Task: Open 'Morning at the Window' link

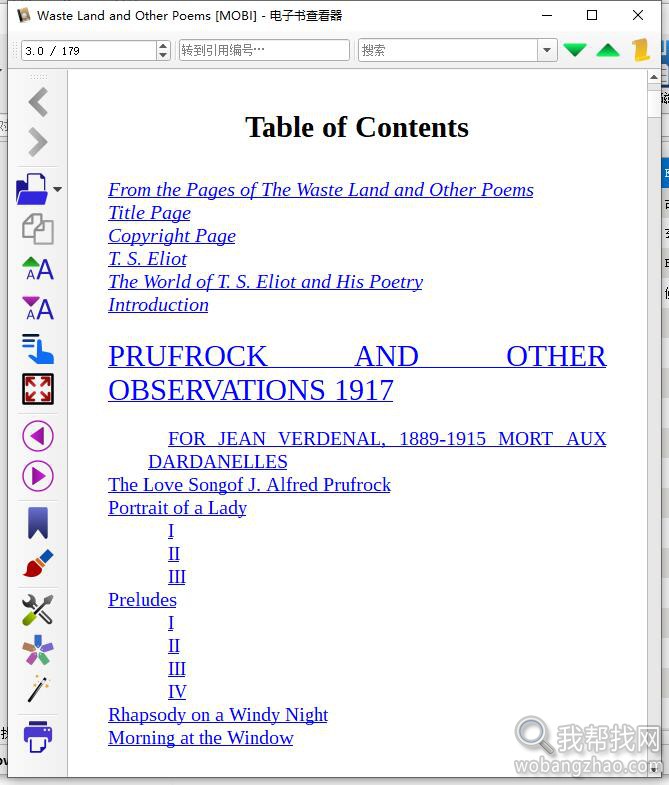Action: (x=201, y=738)
